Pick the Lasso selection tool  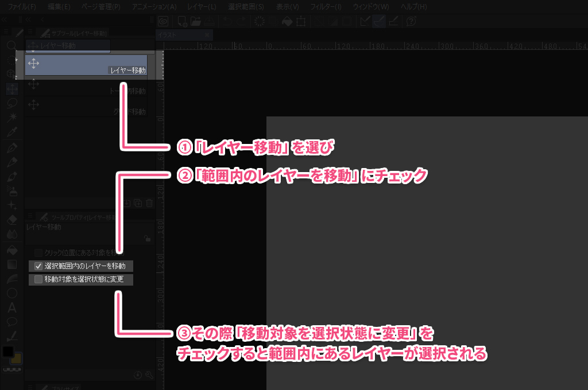(x=11, y=103)
